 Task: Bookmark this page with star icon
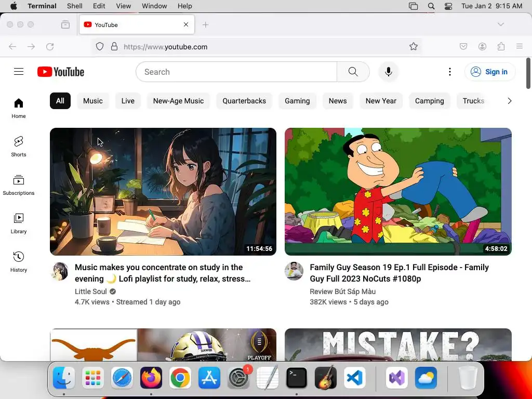413,46
